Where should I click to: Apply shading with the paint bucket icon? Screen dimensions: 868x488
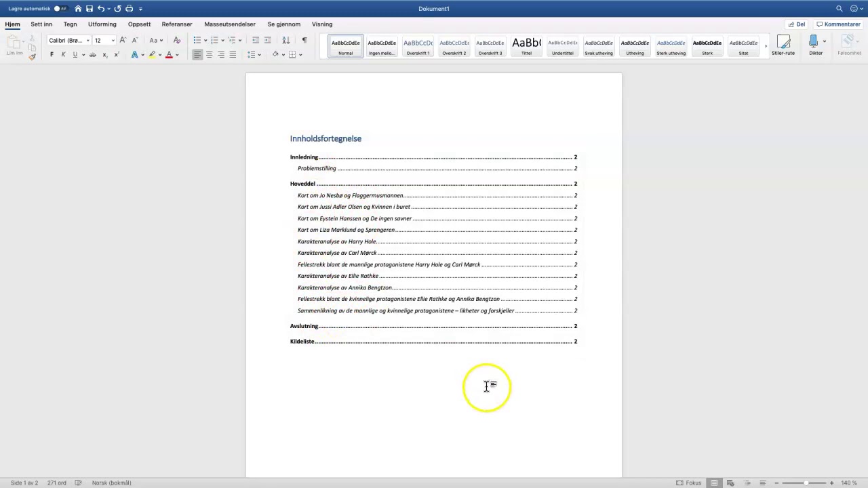click(x=275, y=55)
